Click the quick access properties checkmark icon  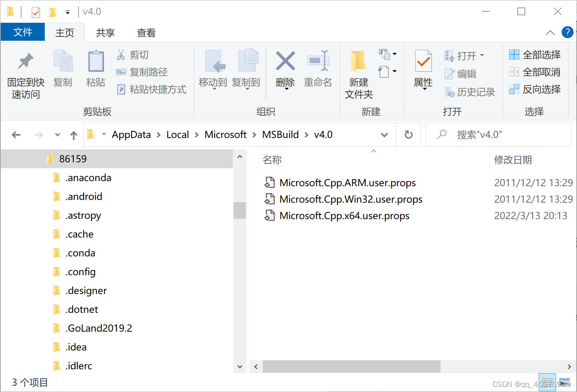click(36, 13)
